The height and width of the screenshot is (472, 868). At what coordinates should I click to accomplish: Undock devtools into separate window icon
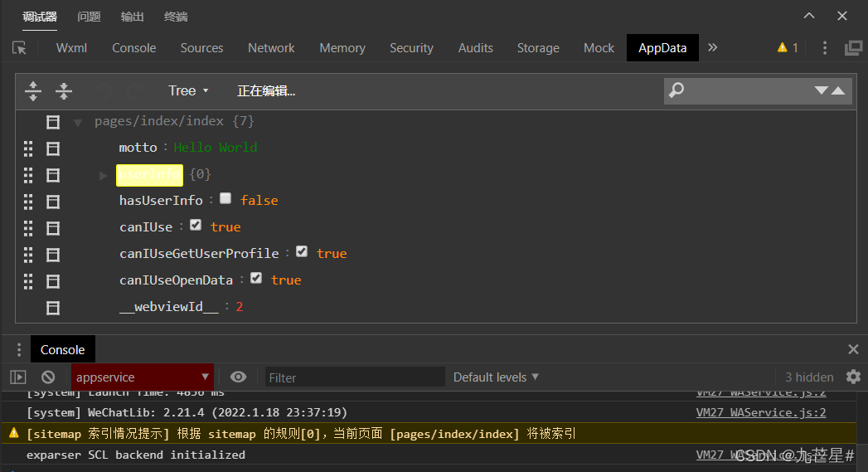coord(853,48)
